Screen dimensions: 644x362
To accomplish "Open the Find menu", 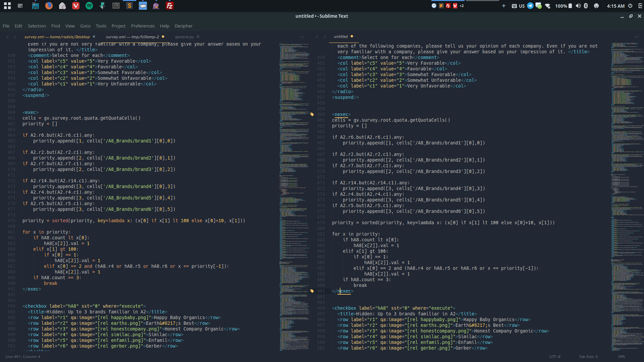I will [56, 26].
